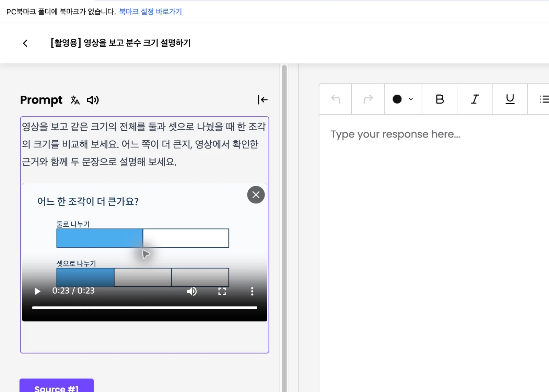The image size is (549, 392).
Task: Click the blue half-bar in the video
Action: click(100, 238)
